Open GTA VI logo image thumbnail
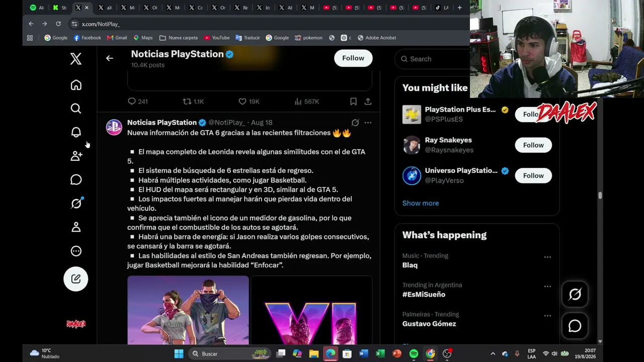The width and height of the screenshot is (644, 362). [x=311, y=310]
